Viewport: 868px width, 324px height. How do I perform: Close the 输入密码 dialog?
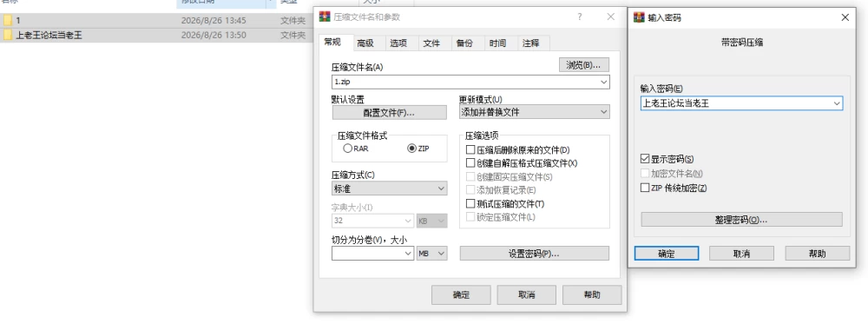point(845,17)
